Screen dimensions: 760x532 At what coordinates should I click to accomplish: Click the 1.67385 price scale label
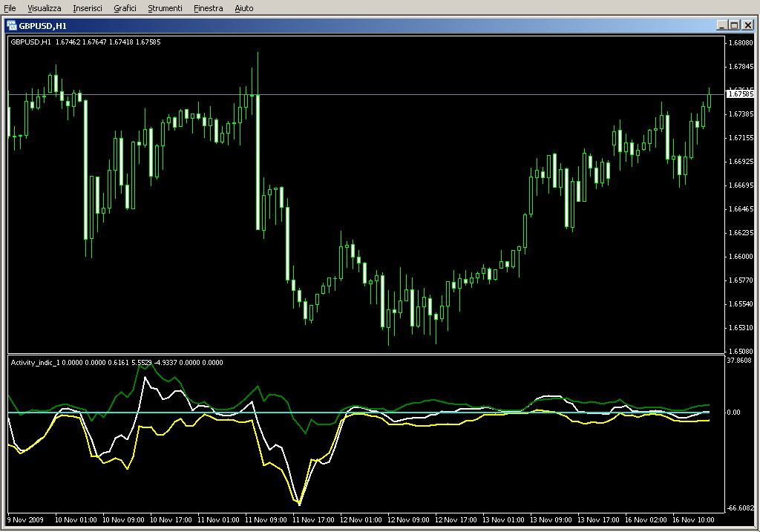pyautogui.click(x=741, y=114)
